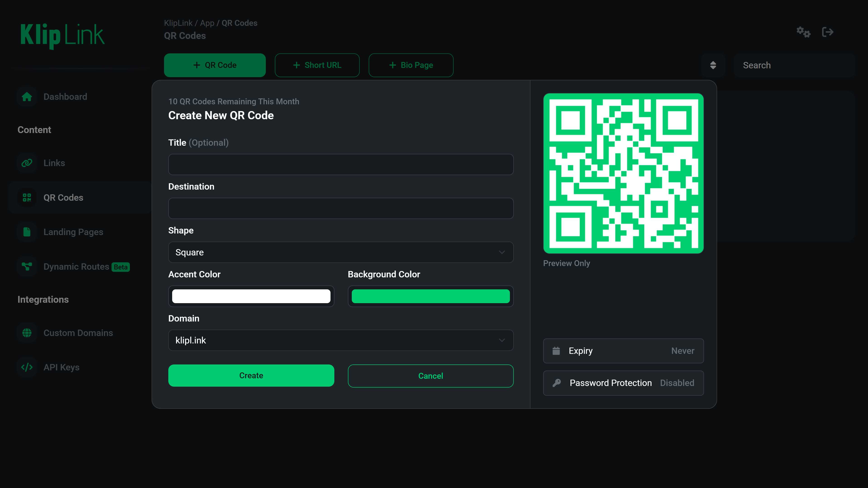The image size is (868, 488).
Task: Open the Dashboard home icon
Action: (x=27, y=97)
